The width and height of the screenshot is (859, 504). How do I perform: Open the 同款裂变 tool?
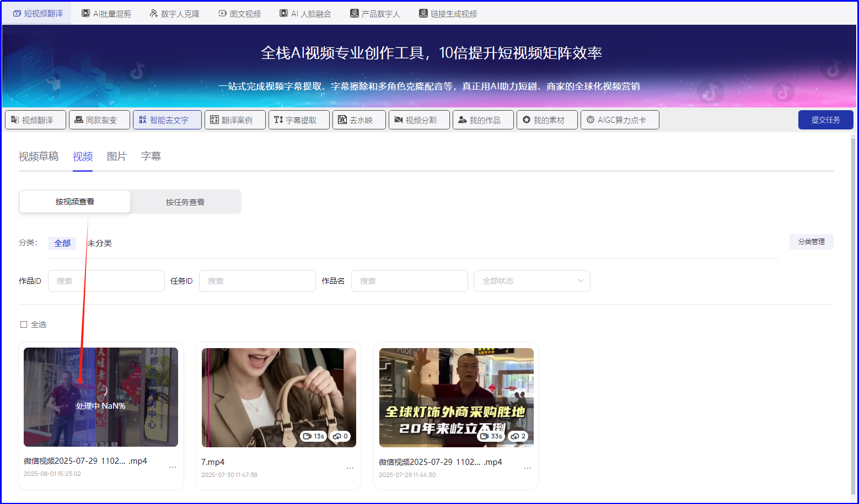click(x=99, y=120)
